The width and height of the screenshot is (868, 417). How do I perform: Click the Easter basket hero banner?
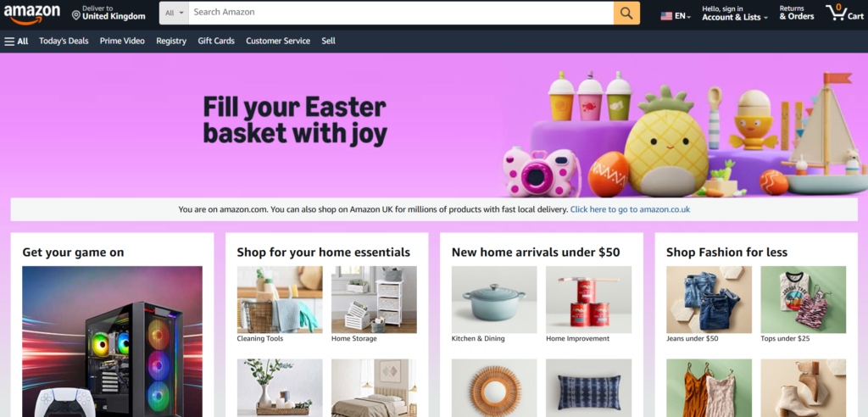(434, 125)
